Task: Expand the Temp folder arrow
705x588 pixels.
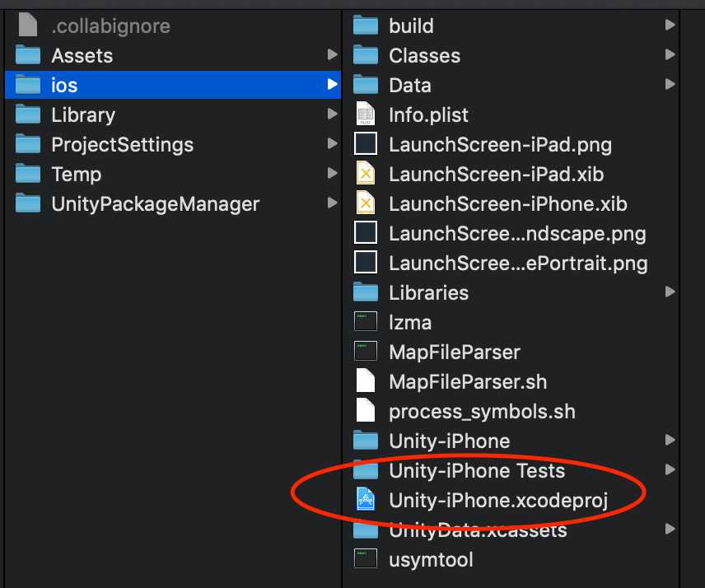Action: (x=332, y=174)
